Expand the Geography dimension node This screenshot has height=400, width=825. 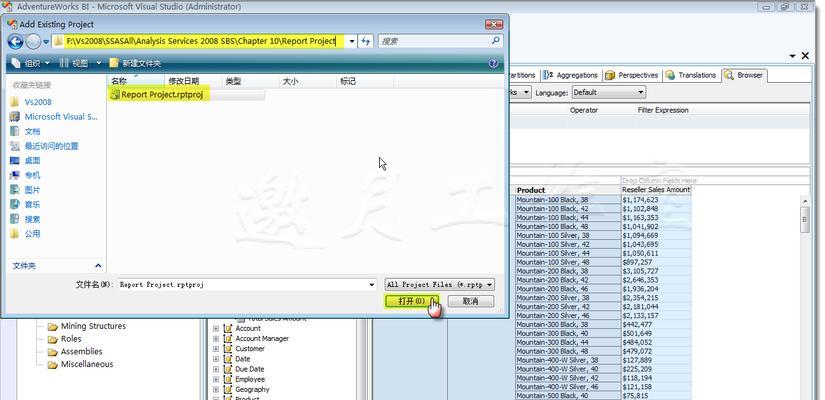[x=216, y=389]
